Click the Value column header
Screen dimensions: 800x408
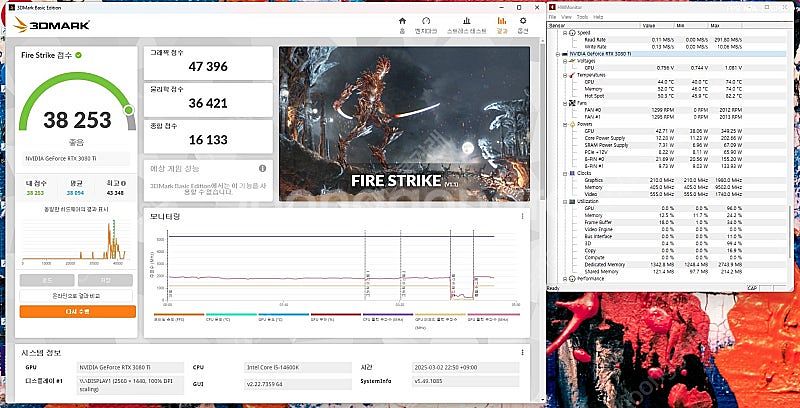click(x=657, y=25)
